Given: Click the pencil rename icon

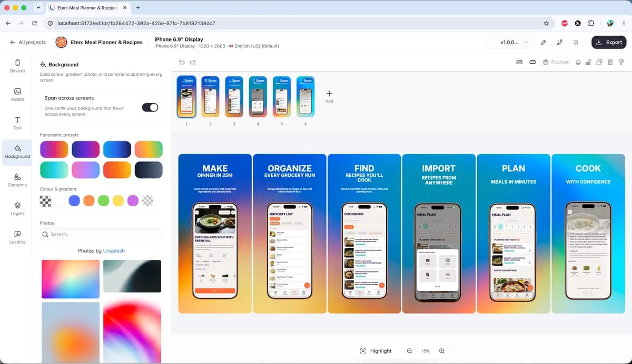Looking at the screenshot, I should (x=543, y=42).
